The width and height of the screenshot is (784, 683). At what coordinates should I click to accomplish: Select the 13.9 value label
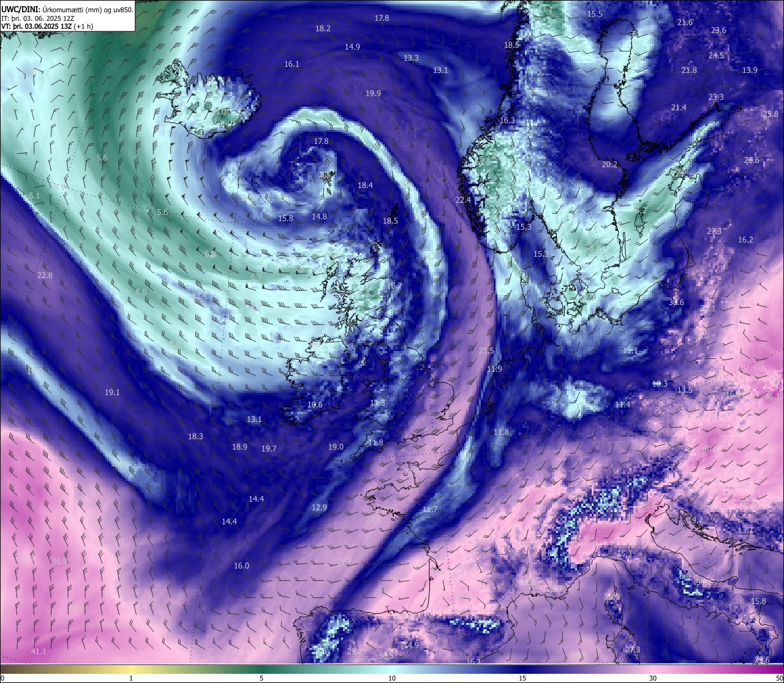pos(750,70)
